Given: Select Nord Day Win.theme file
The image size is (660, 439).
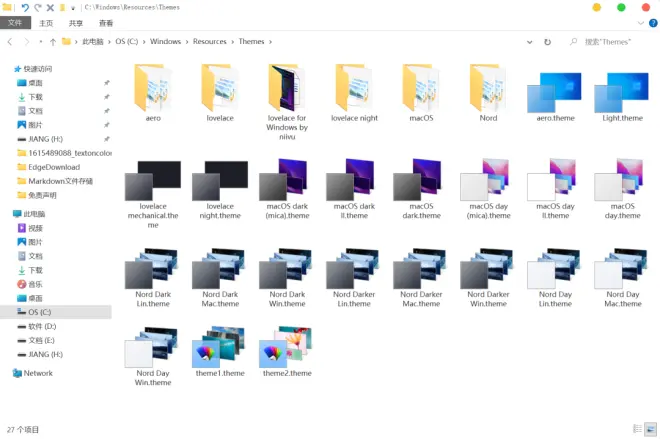Looking at the screenshot, I should pos(153,357).
